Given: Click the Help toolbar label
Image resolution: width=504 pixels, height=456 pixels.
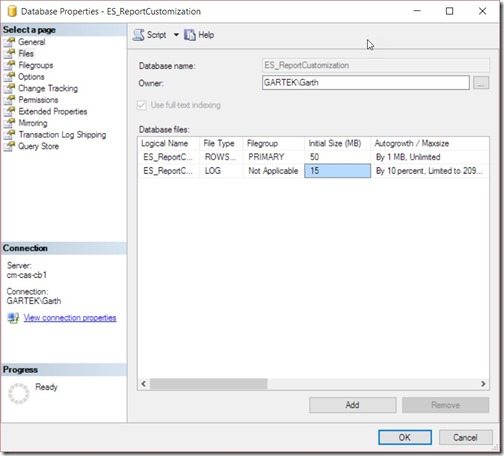Looking at the screenshot, I should [206, 35].
